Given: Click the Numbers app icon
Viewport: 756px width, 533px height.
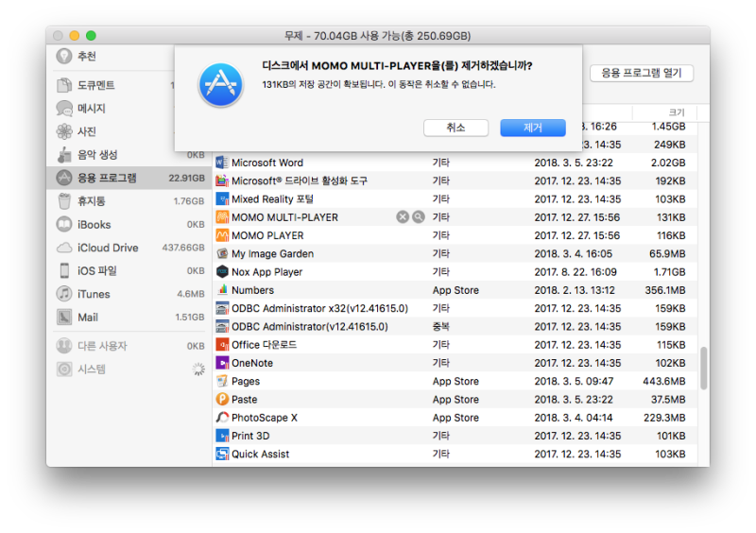Looking at the screenshot, I should [x=222, y=290].
